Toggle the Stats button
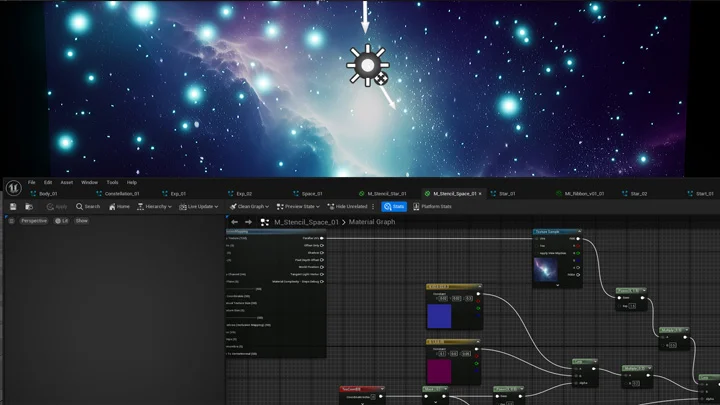Screen dimensions: 720x405 394,207
